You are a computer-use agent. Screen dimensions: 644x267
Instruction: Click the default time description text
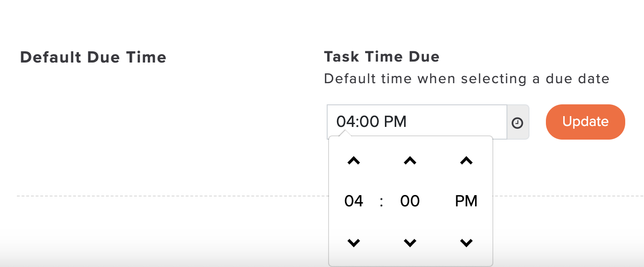coord(467,79)
